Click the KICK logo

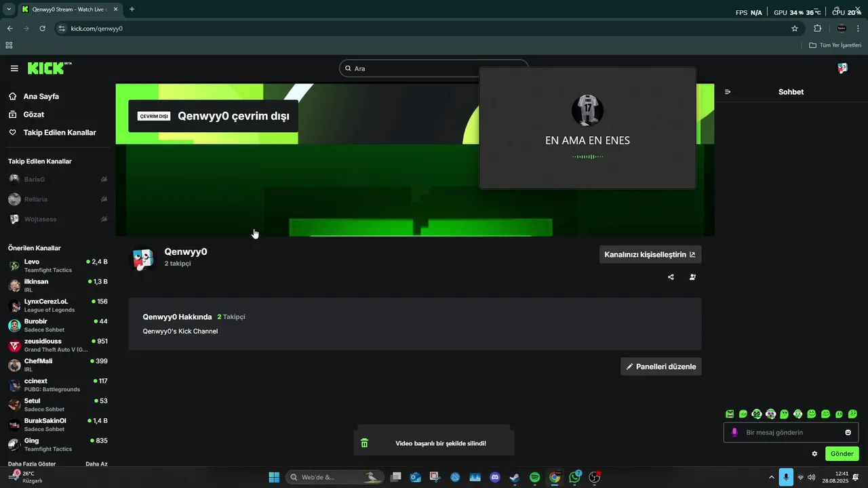tap(49, 68)
